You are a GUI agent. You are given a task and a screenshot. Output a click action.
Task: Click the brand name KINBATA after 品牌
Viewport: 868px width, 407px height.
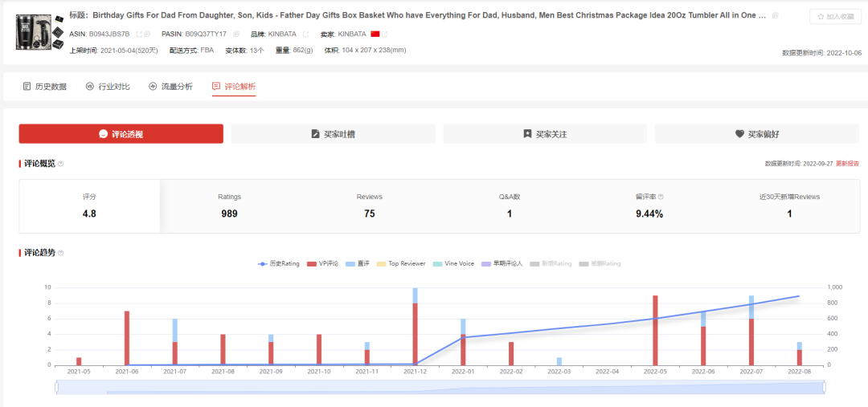[x=282, y=34]
